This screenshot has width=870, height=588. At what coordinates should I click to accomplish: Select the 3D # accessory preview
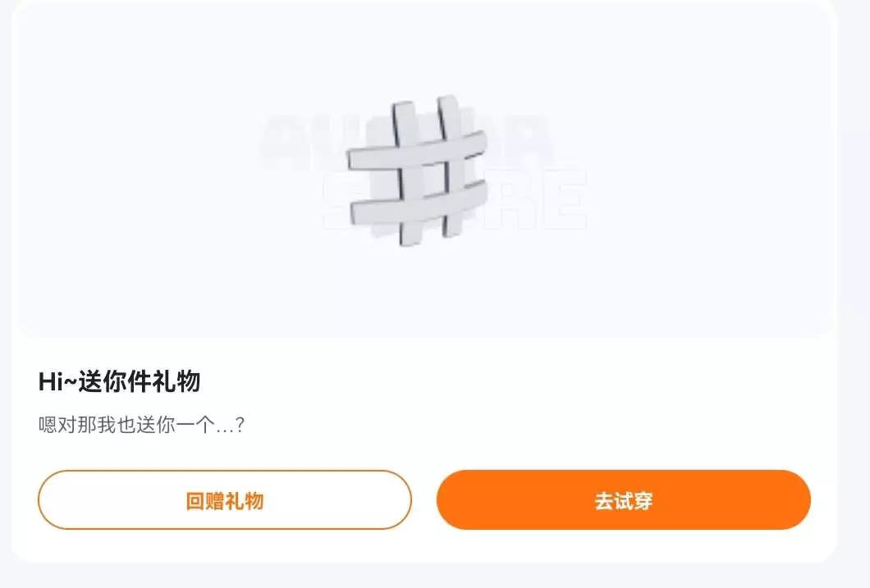(417, 170)
